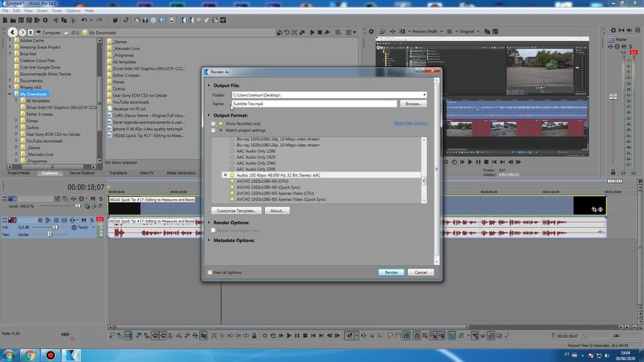644x362 pixels.
Task: Click the VEGAS Pro taskbar icon
Action: (x=72, y=355)
